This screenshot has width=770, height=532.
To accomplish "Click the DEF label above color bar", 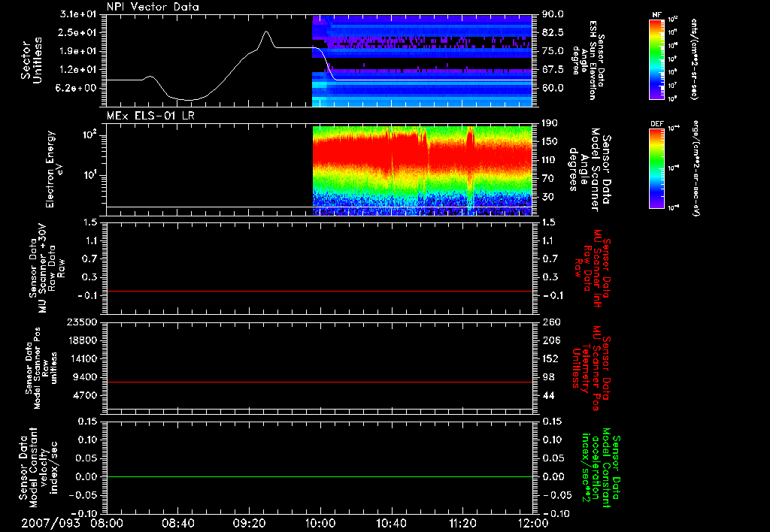I will 657,124.
